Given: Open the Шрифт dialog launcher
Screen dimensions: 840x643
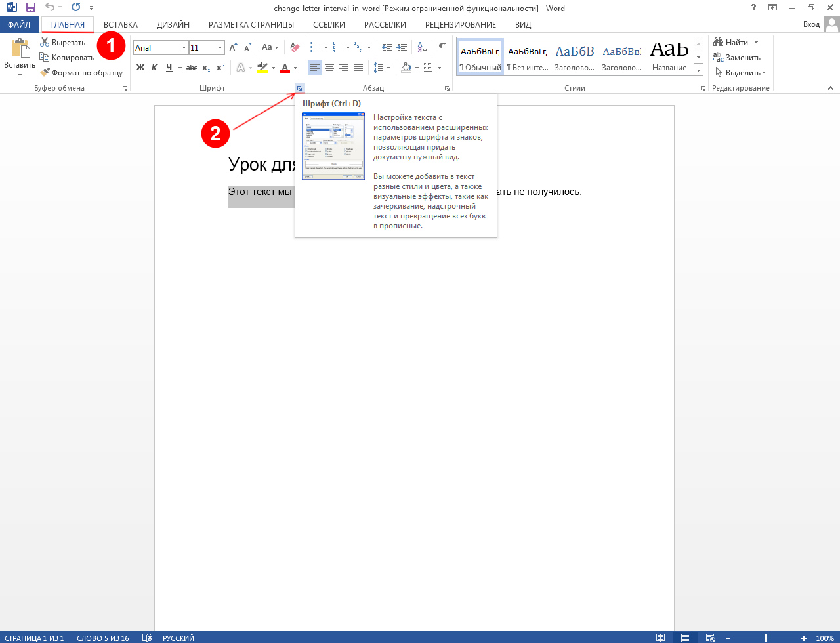Looking at the screenshot, I should (299, 88).
